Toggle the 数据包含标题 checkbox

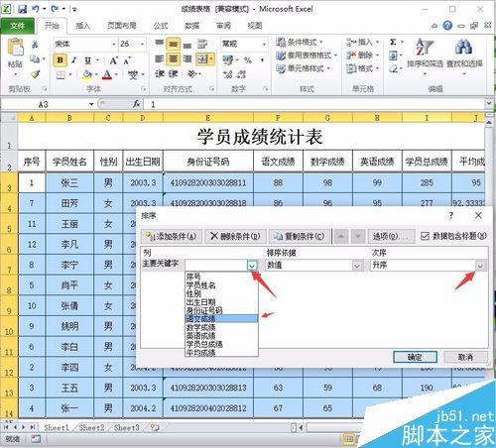pyautogui.click(x=425, y=236)
